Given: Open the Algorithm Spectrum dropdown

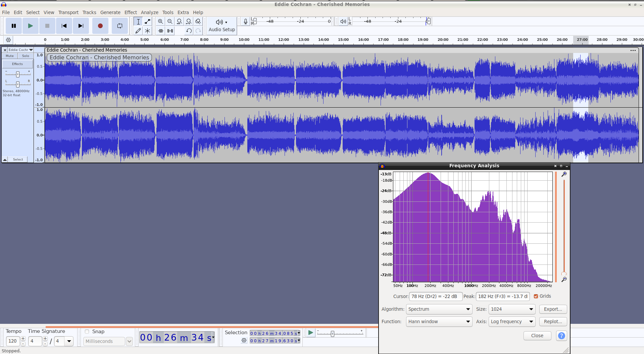Looking at the screenshot, I should (x=439, y=309).
